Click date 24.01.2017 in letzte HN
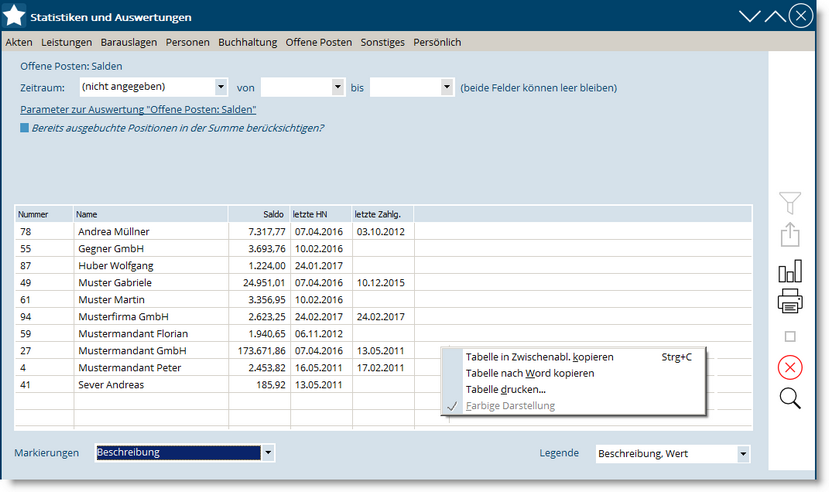 coord(319,265)
